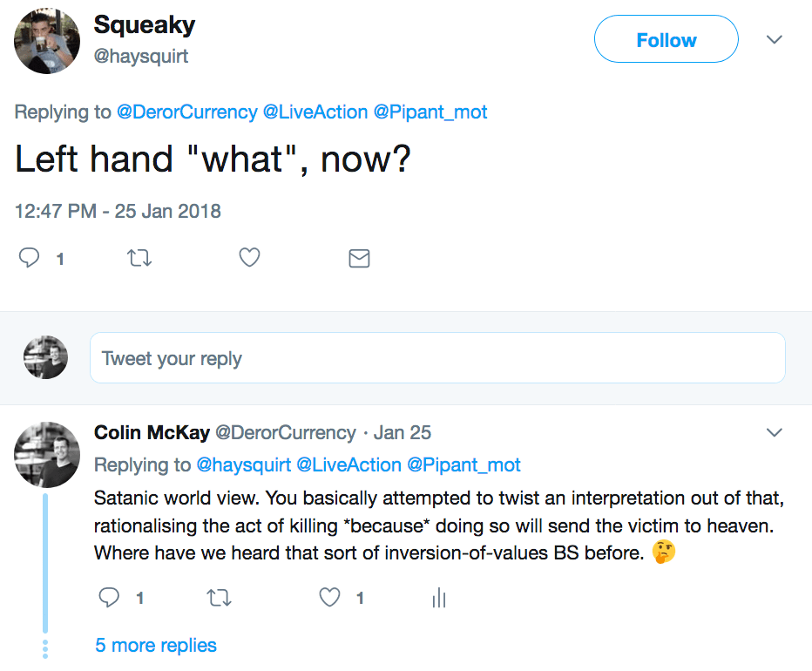
Task: View tweet analytics on Colin McKay's reply
Action: pyautogui.click(x=438, y=598)
